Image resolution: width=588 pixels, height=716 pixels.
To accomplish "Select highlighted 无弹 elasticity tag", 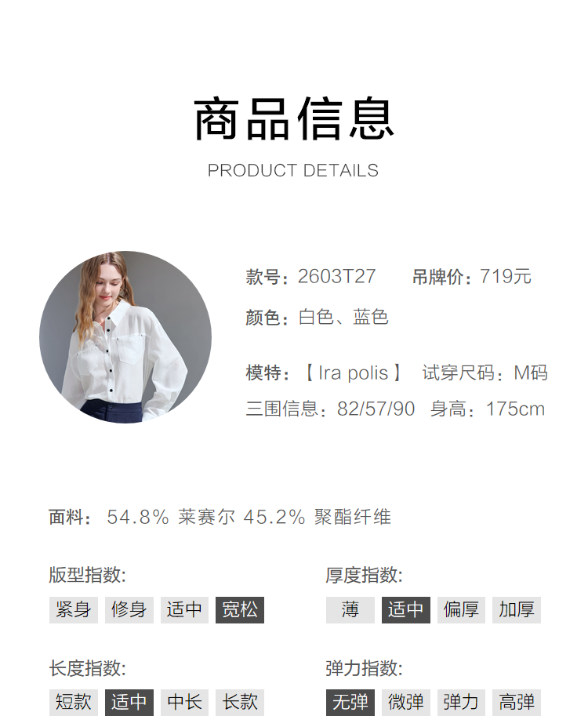I will (350, 703).
